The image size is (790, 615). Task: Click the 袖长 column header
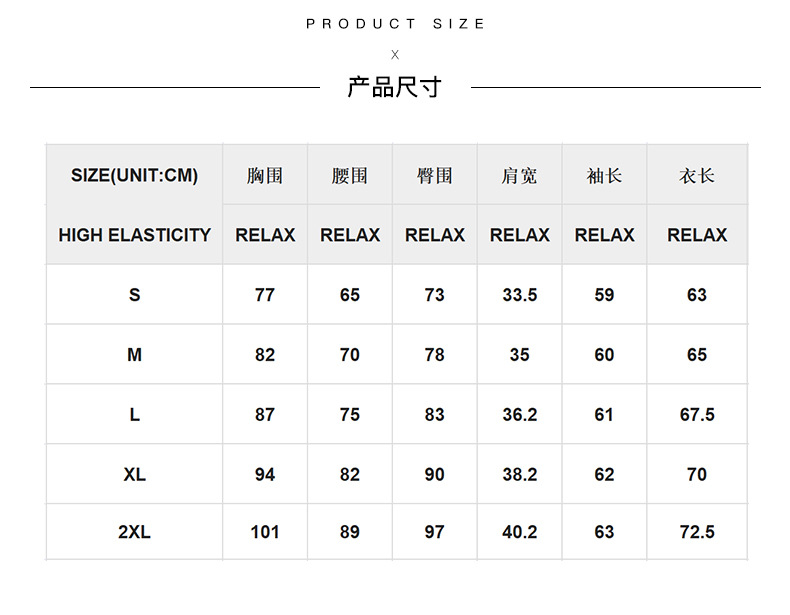[x=604, y=175]
